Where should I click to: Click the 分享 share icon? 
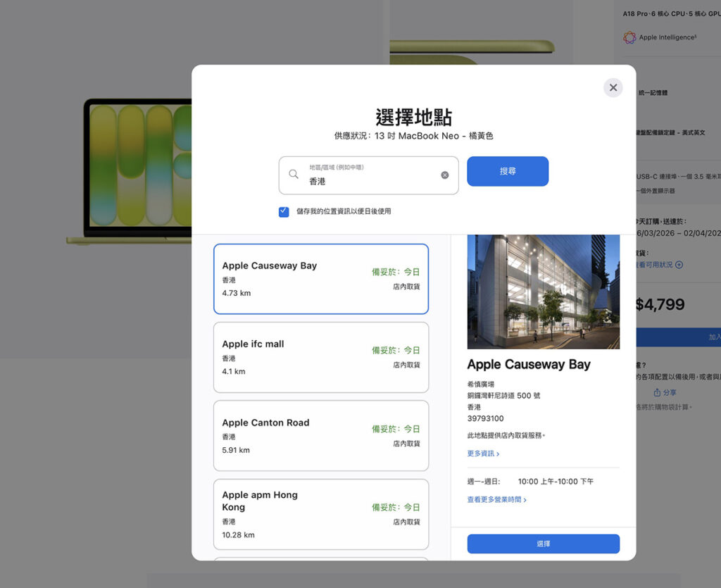(x=657, y=392)
